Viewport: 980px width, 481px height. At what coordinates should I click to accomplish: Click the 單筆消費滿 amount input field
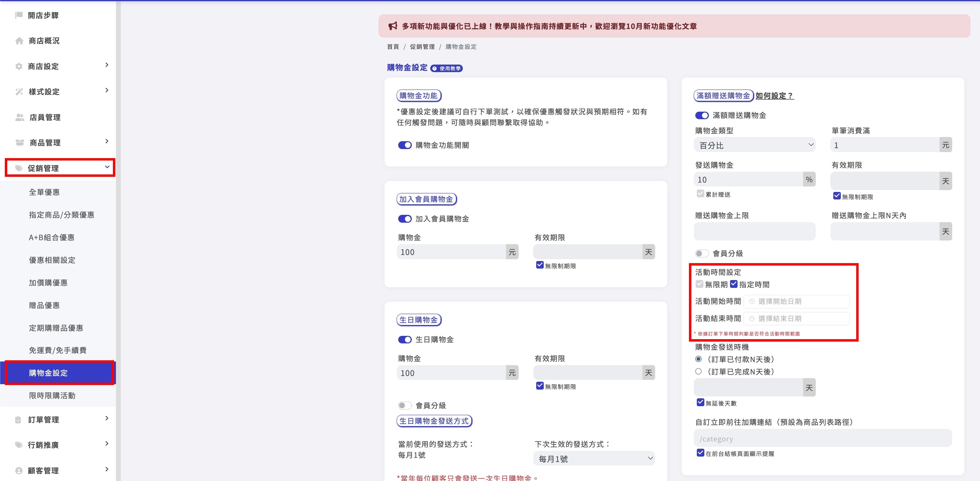pyautogui.click(x=885, y=145)
